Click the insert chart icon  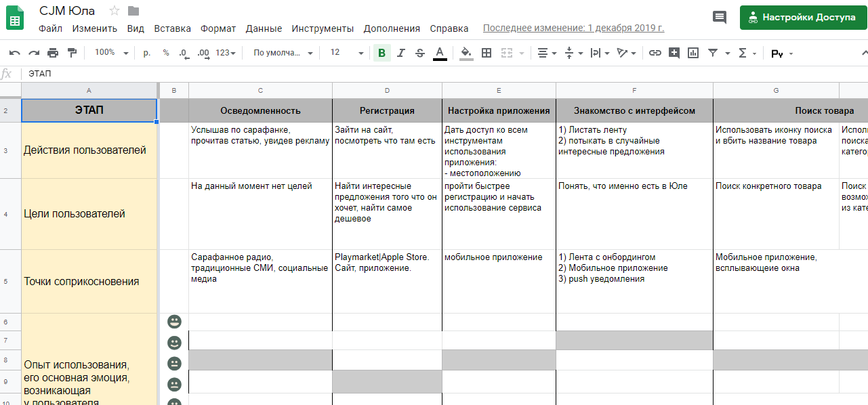coord(693,53)
